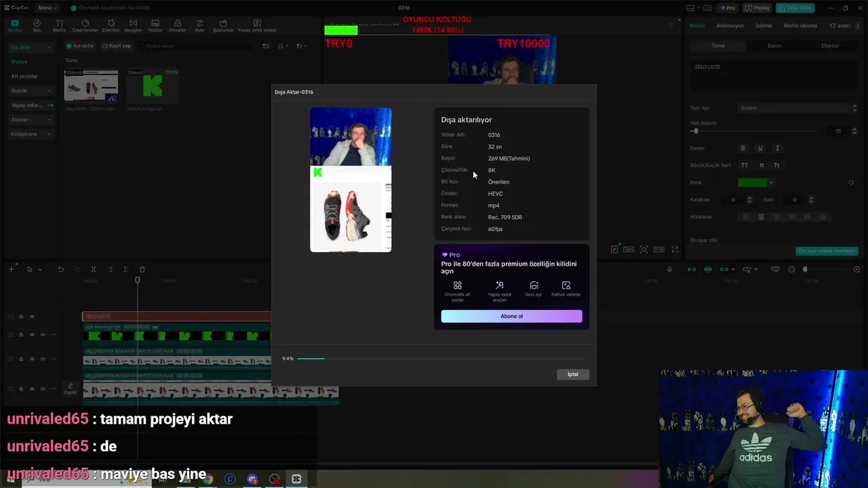868x488 pixels.
Task: Cancel export with İptal button
Action: click(573, 374)
